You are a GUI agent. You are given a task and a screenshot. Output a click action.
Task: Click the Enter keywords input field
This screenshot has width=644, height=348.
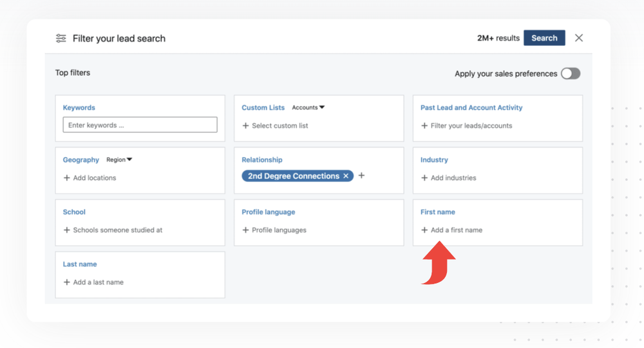(x=140, y=125)
